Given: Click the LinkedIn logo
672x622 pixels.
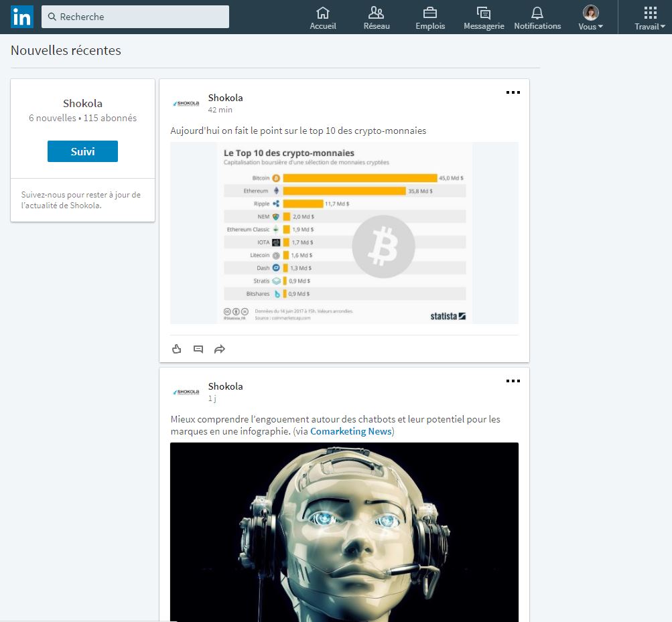Looking at the screenshot, I should pos(21,16).
